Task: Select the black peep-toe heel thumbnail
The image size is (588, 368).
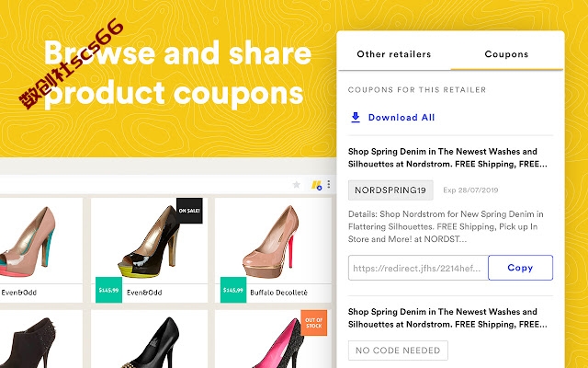Action: coord(149,240)
